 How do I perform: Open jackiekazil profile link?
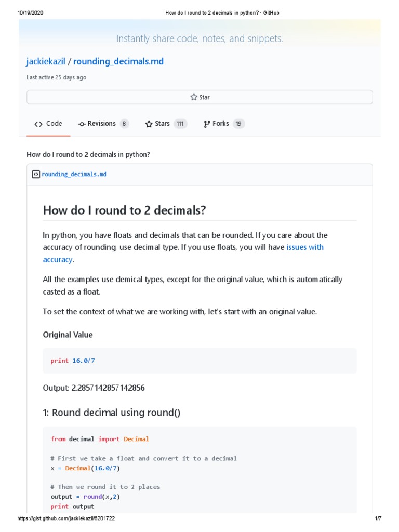point(46,61)
